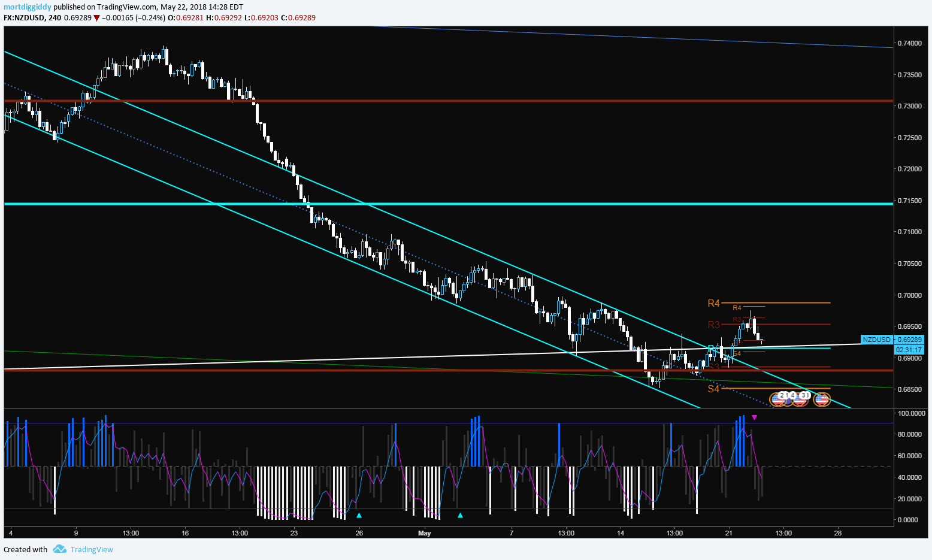Click the 0.69289 current price tag
The height and width of the screenshot is (560, 932).
coord(910,340)
